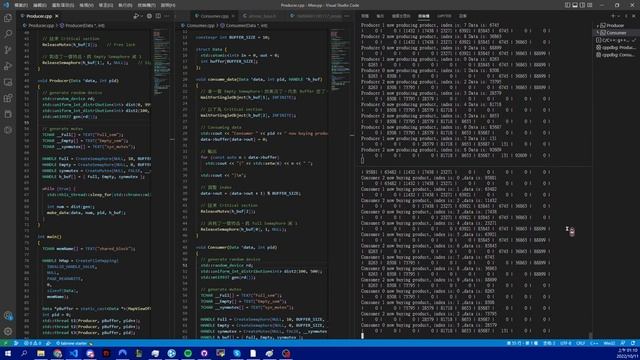This screenshot has height=360, width=640.
Task: Open the notifications bell in status bar
Action: [633, 343]
